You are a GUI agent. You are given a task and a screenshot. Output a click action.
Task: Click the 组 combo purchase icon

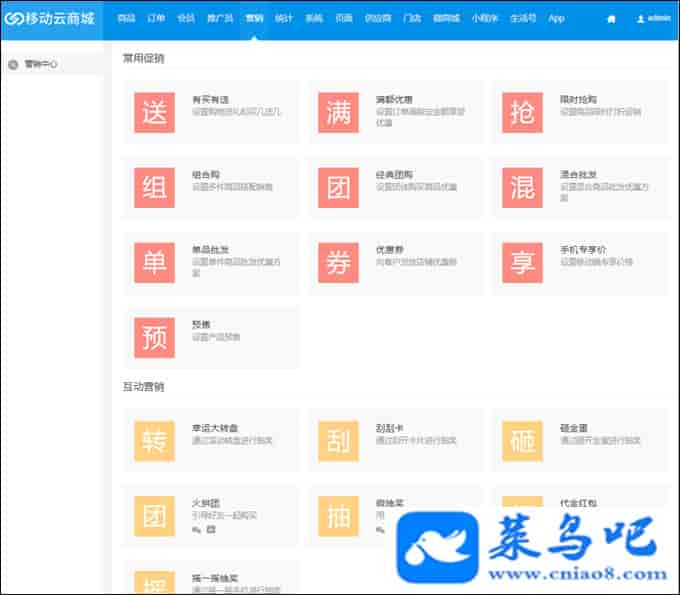[x=154, y=187]
